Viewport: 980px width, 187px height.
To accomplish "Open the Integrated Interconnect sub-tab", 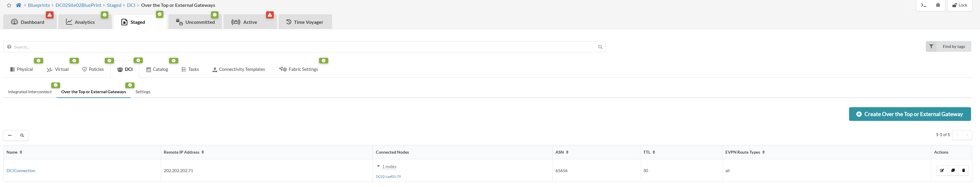I will [30, 92].
